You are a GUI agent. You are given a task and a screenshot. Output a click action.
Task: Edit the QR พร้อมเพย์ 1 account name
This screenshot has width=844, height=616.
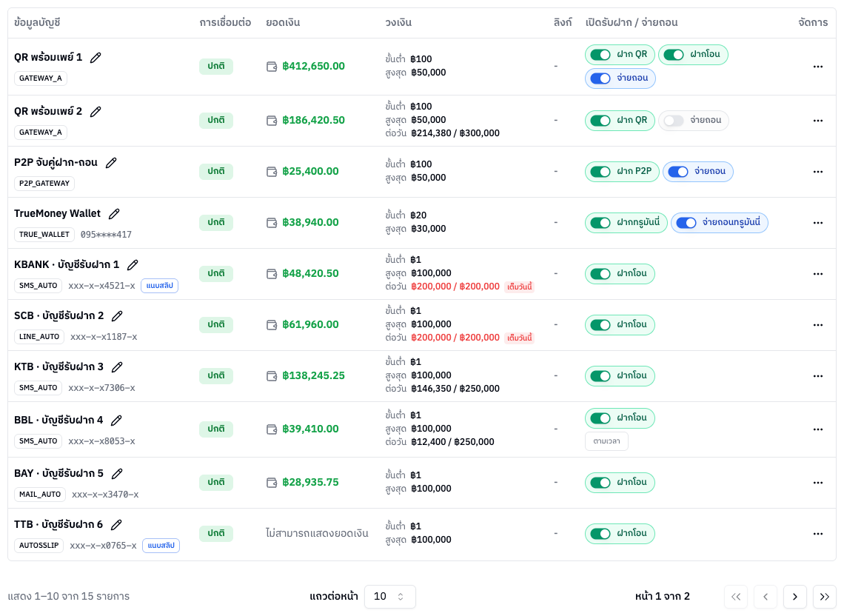click(x=96, y=58)
